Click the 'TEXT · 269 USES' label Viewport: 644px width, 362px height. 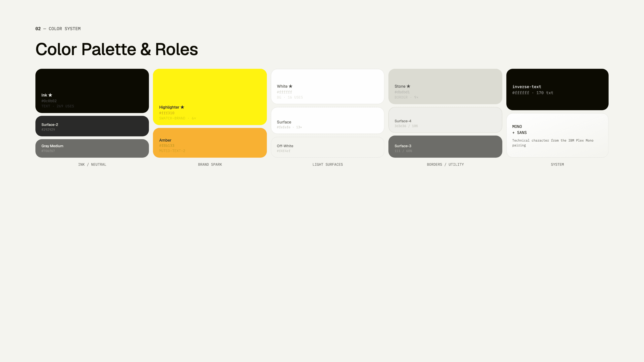tap(58, 106)
